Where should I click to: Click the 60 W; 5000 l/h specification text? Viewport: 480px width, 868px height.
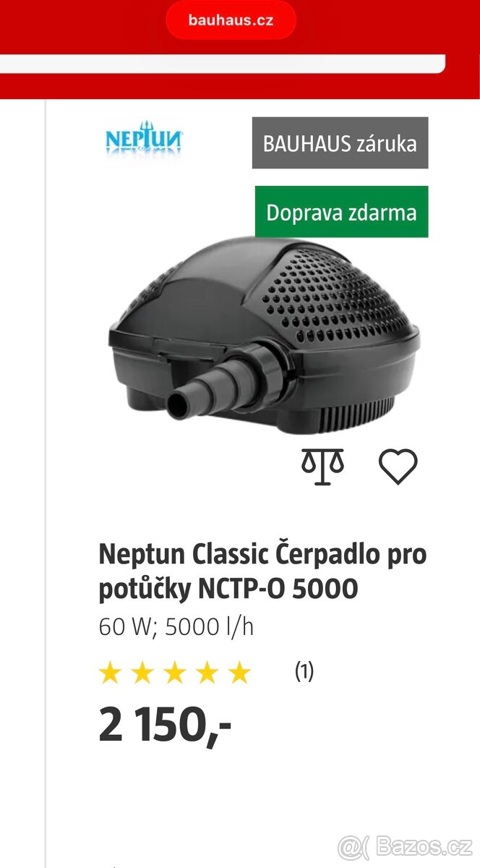click(x=176, y=627)
